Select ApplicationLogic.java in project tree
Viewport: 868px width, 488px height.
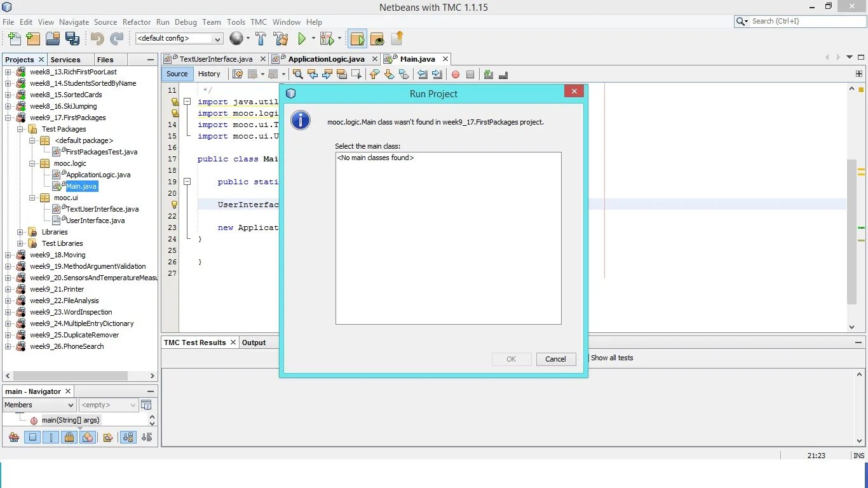click(x=98, y=175)
